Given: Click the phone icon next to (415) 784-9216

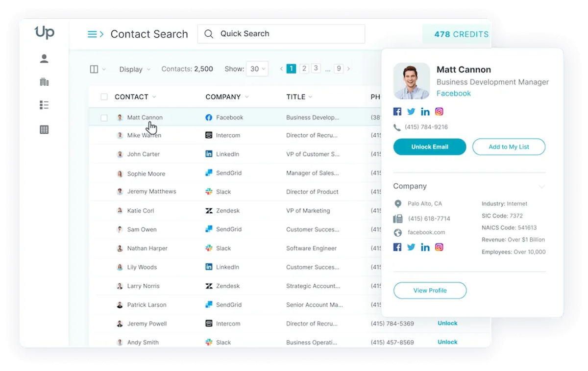Looking at the screenshot, I should pos(397,127).
